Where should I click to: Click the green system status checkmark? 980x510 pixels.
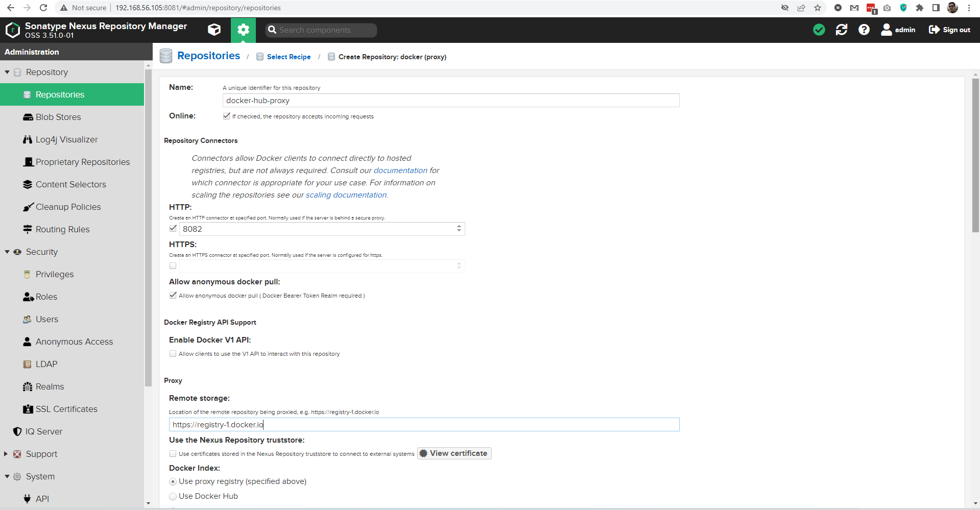coord(819,30)
